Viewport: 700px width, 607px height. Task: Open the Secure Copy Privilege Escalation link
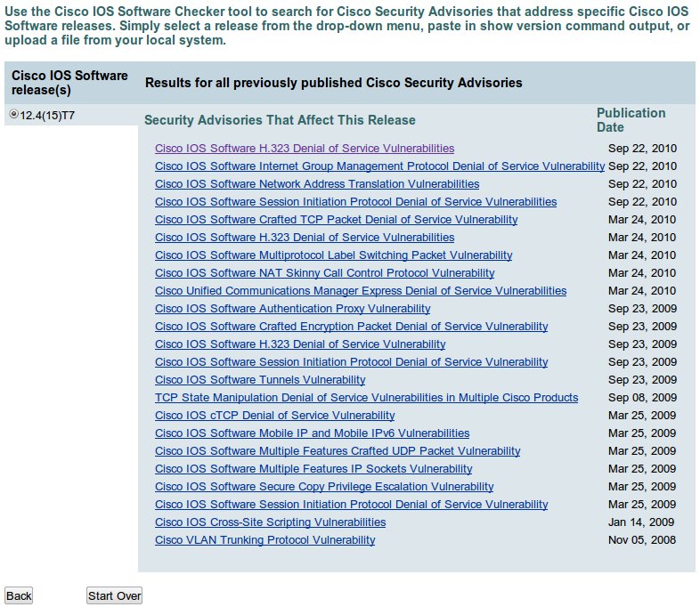tap(324, 488)
